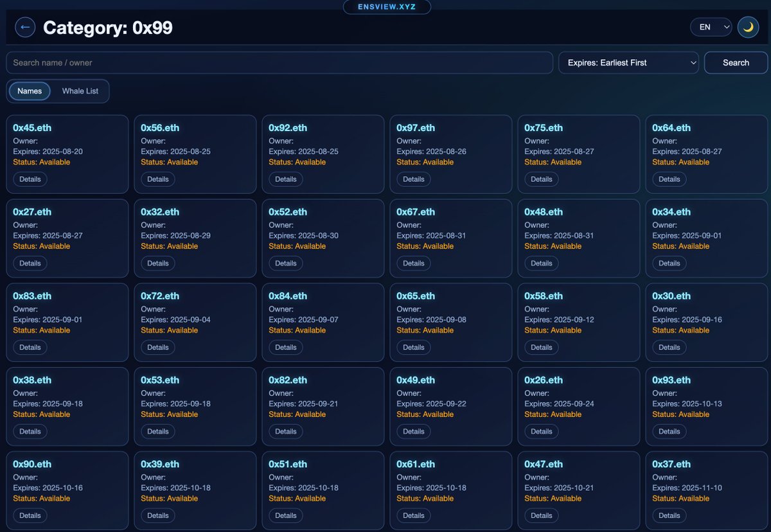Click the Expires: 2025-09-04 text
The image size is (771, 532).
tap(175, 320)
